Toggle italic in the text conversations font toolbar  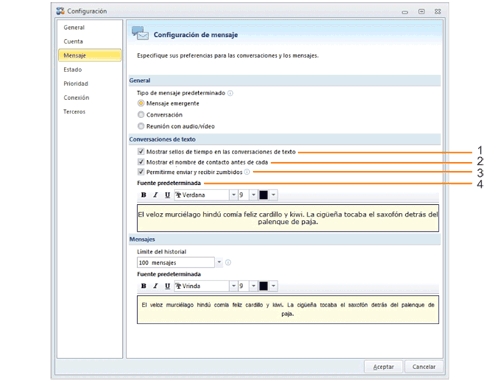[155, 195]
